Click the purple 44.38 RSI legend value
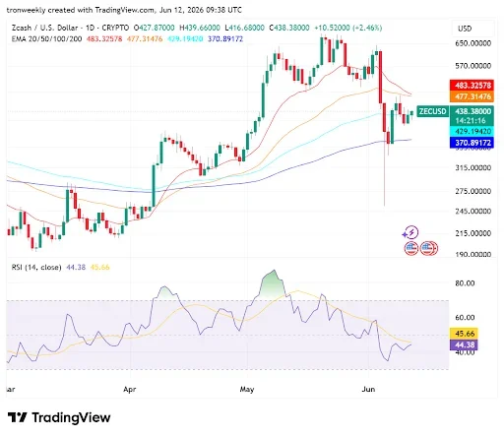Viewport: 504px width, 437px height. [x=76, y=268]
